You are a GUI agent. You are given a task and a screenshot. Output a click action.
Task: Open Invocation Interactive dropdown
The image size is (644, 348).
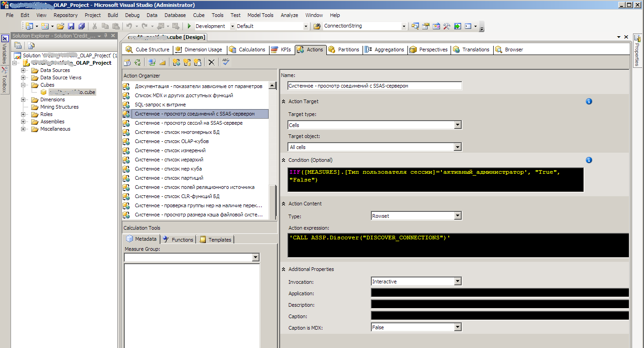[x=457, y=282]
